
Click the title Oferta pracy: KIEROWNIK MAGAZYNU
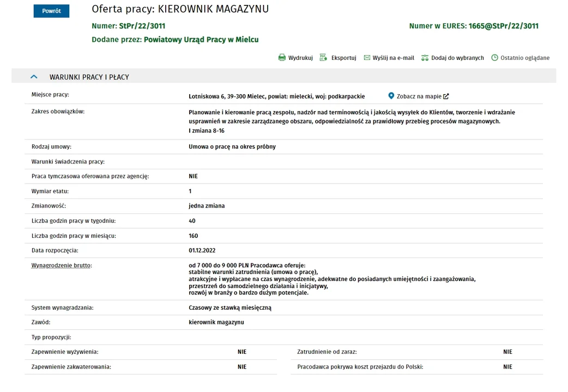pyautogui.click(x=180, y=9)
